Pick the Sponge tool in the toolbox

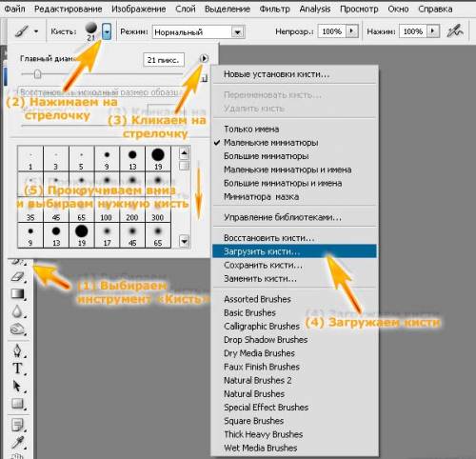(x=17, y=329)
